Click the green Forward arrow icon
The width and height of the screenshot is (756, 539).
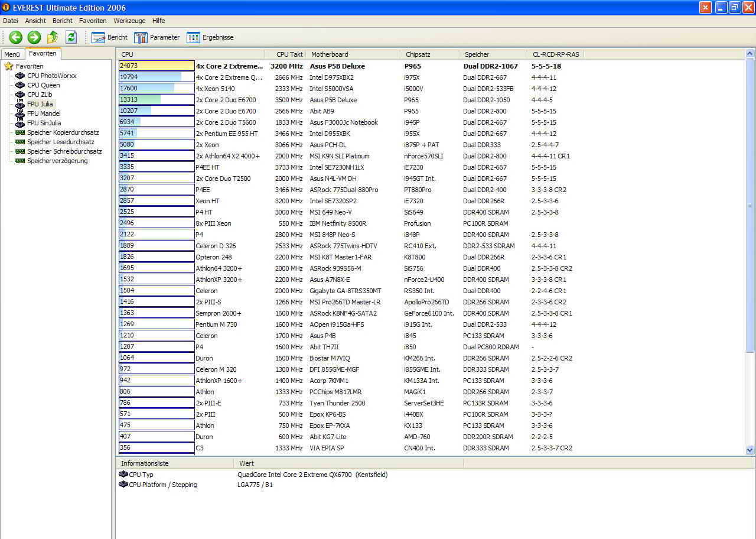pyautogui.click(x=34, y=37)
